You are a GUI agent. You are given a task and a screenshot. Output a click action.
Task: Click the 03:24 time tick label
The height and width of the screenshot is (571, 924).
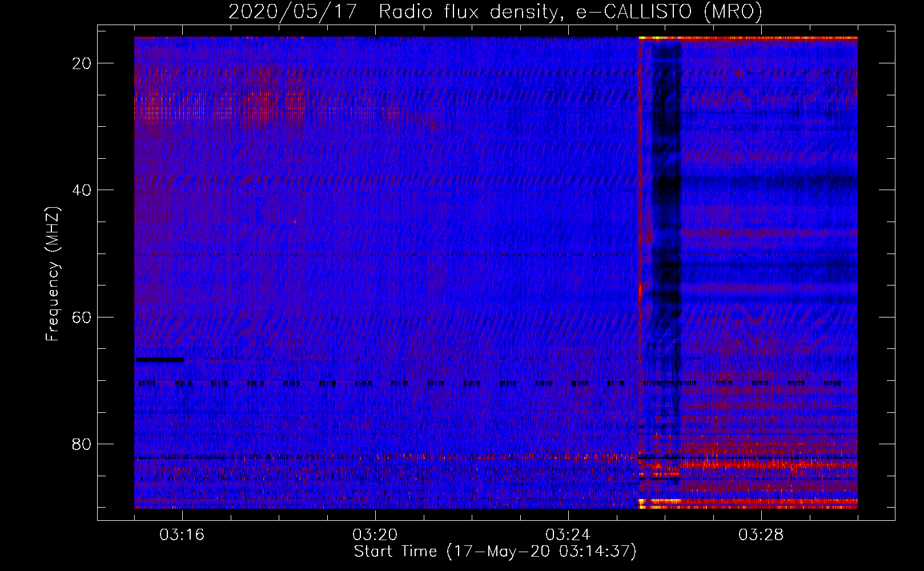(568, 535)
